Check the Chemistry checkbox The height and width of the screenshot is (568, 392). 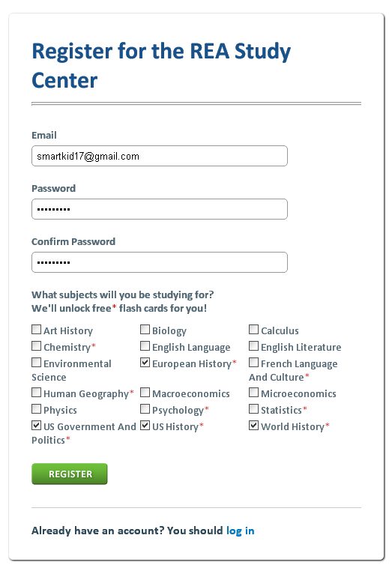36,346
